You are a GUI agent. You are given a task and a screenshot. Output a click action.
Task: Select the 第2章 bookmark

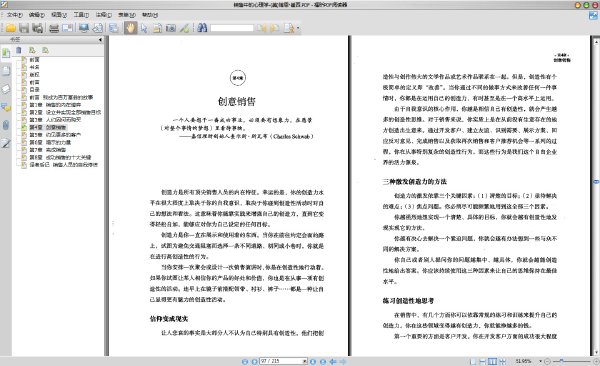pyautogui.click(x=65, y=112)
